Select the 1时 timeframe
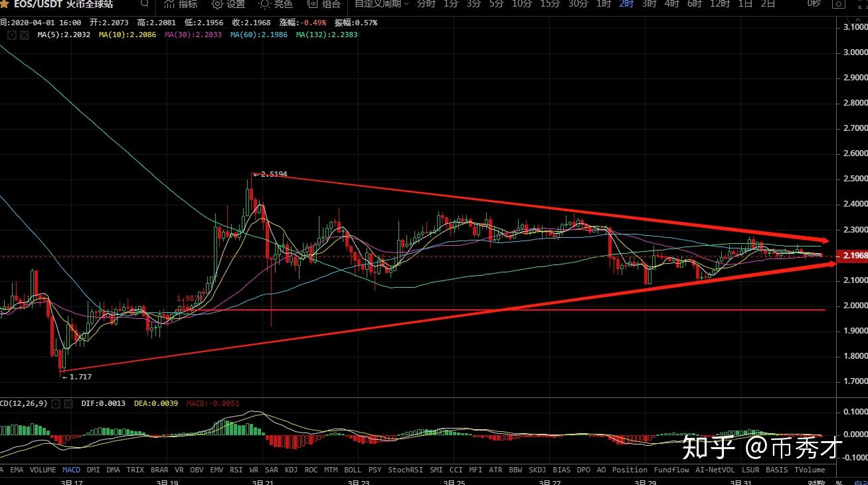 click(x=604, y=3)
